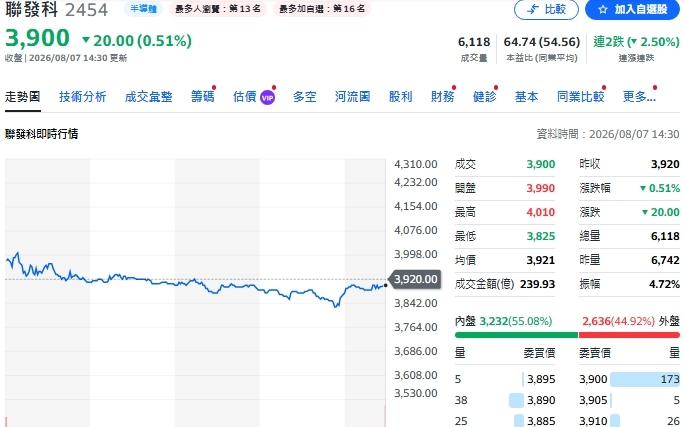Switch to the 技術分析 tab
This screenshot has height=427, width=685.
click(83, 97)
